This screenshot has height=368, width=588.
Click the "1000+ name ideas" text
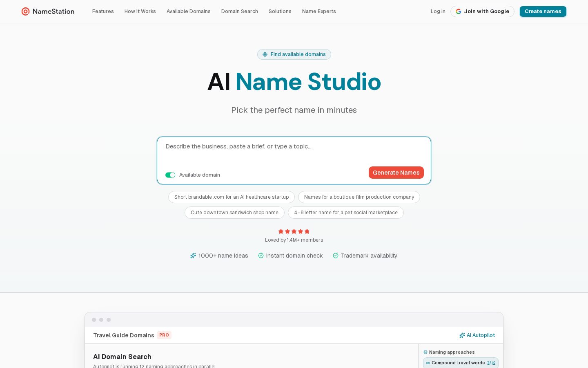click(x=223, y=256)
